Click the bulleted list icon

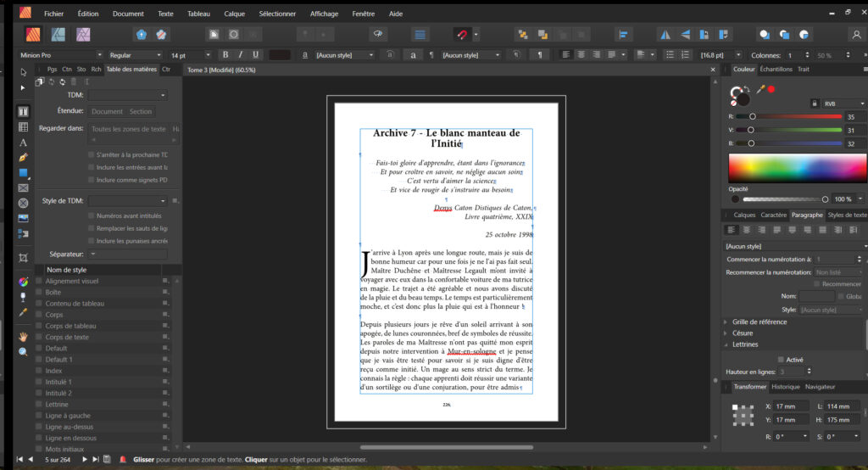(670, 55)
